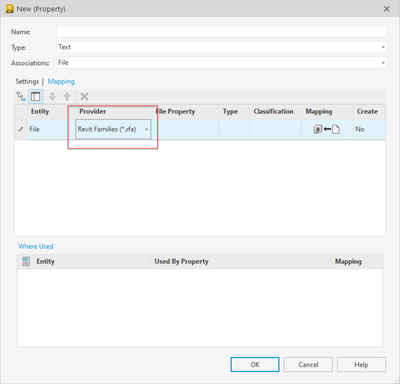The width and height of the screenshot is (400, 384).
Task: Switch to the Mapping tab
Action: point(61,81)
